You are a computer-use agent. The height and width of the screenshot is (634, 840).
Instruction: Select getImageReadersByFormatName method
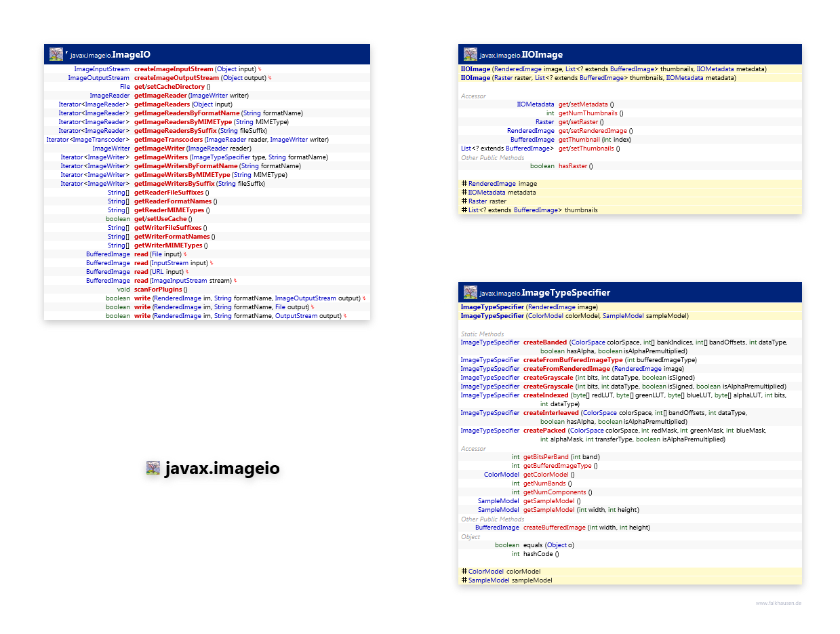pyautogui.click(x=187, y=113)
